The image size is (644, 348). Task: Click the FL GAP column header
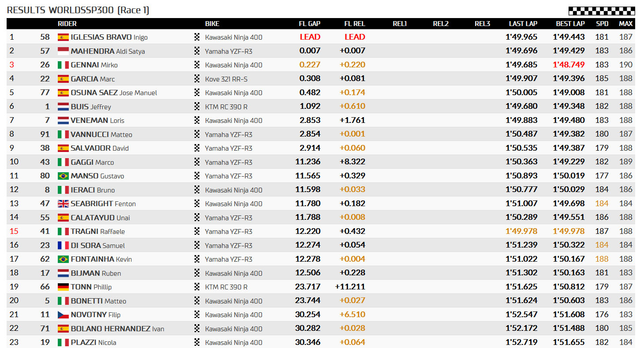(x=310, y=24)
